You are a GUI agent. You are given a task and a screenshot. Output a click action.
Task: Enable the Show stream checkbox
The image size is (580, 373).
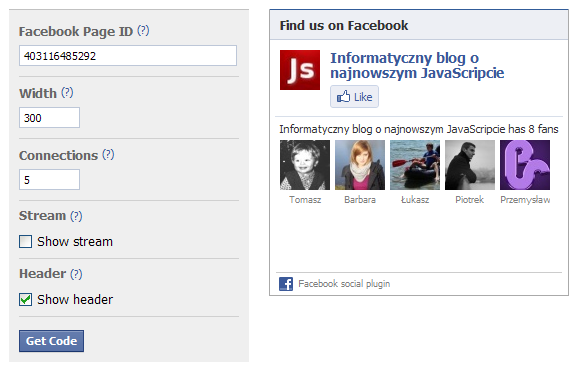26,242
